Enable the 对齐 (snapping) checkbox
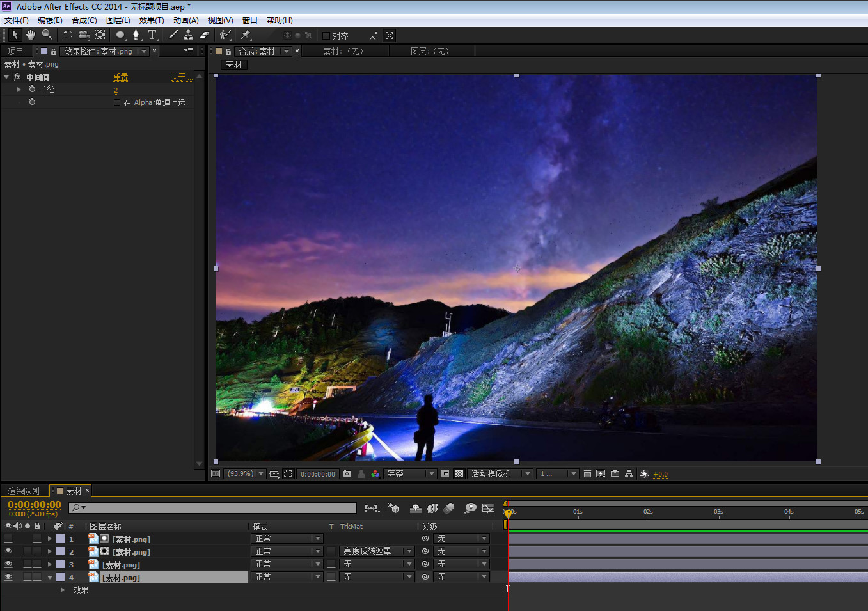The width and height of the screenshot is (868, 611). point(326,36)
